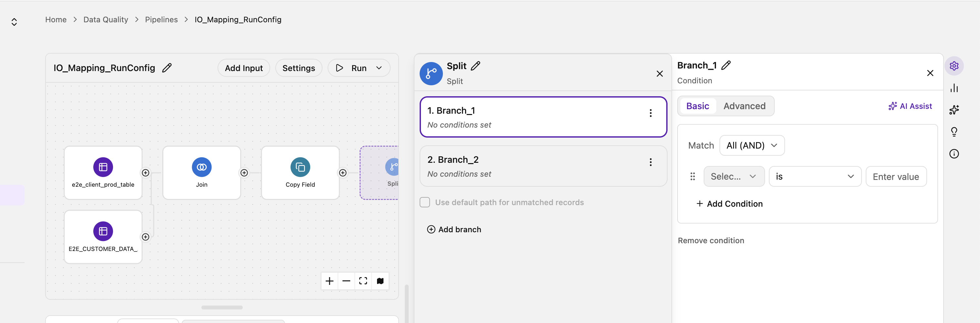The height and width of the screenshot is (323, 980).
Task: Switch to the Basic tab
Action: point(697,106)
